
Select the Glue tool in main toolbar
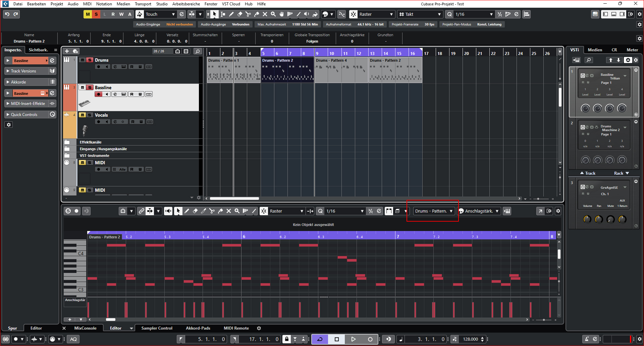256,14
